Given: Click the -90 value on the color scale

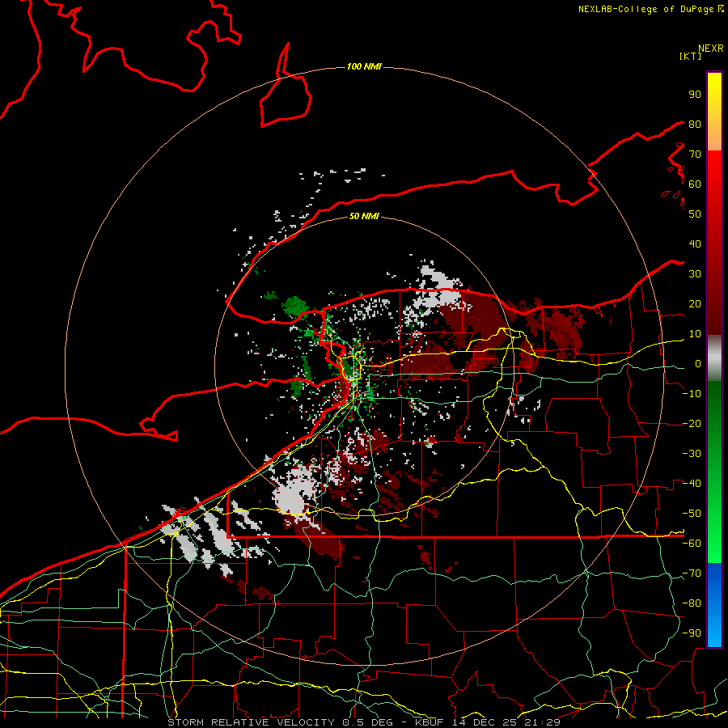Looking at the screenshot, I should 692,633.
